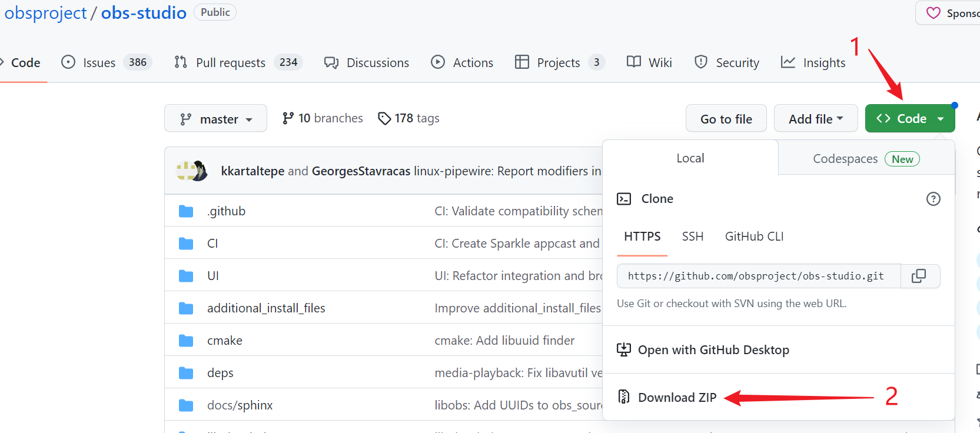Click the CI folder icon
This screenshot has width=980, height=433.
(186, 244)
